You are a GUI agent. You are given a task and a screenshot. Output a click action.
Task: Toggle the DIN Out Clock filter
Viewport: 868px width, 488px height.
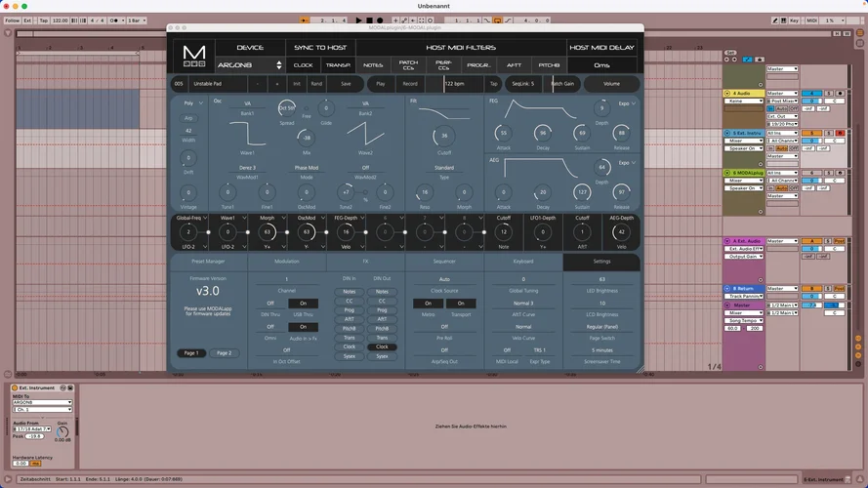(382, 346)
